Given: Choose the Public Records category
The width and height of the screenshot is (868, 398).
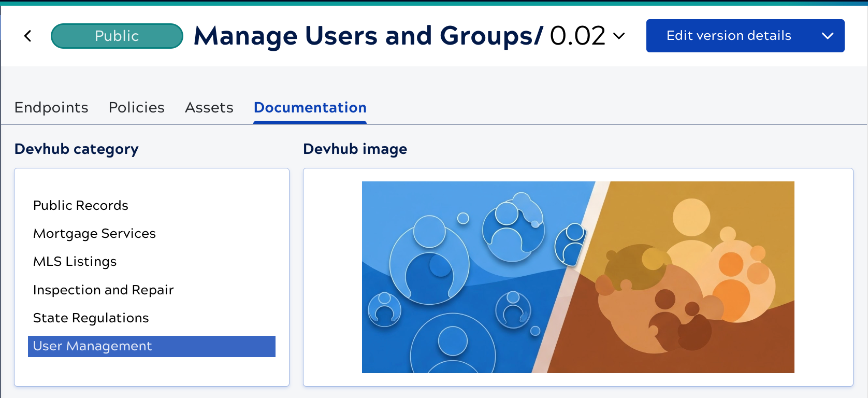Looking at the screenshot, I should click(x=80, y=205).
